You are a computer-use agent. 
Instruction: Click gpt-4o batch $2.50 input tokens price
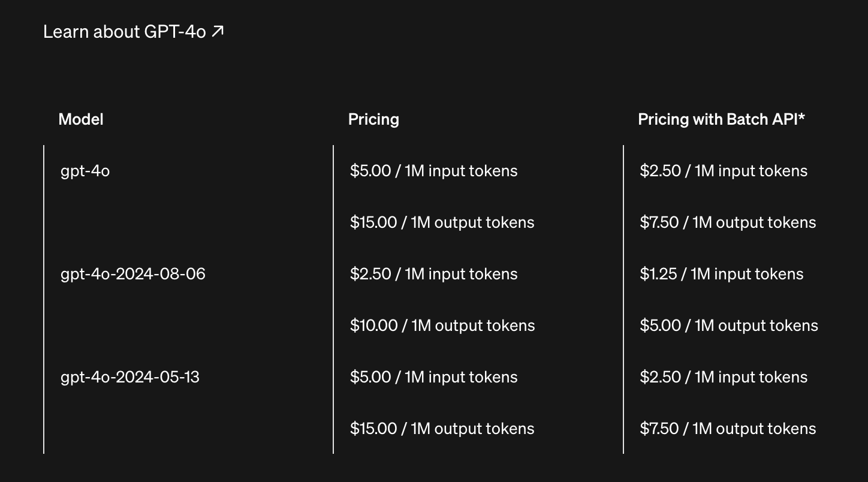[724, 171]
